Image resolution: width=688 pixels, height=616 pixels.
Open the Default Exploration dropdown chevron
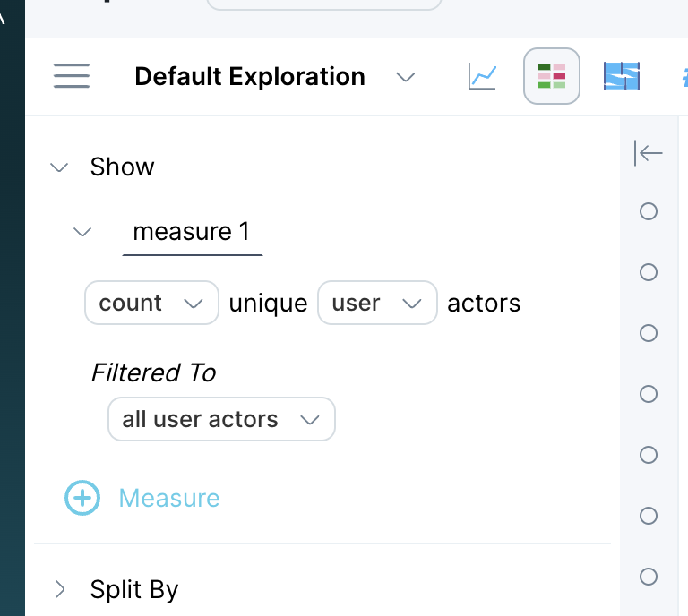click(406, 77)
